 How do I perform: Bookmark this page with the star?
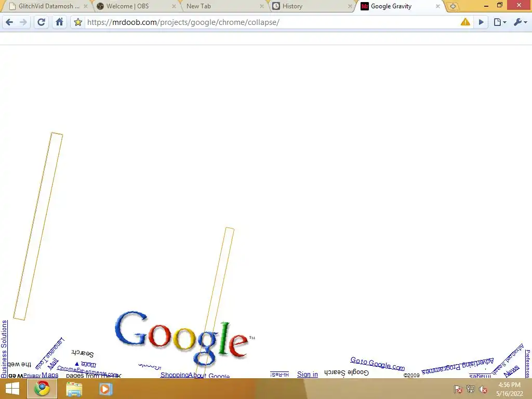78,22
